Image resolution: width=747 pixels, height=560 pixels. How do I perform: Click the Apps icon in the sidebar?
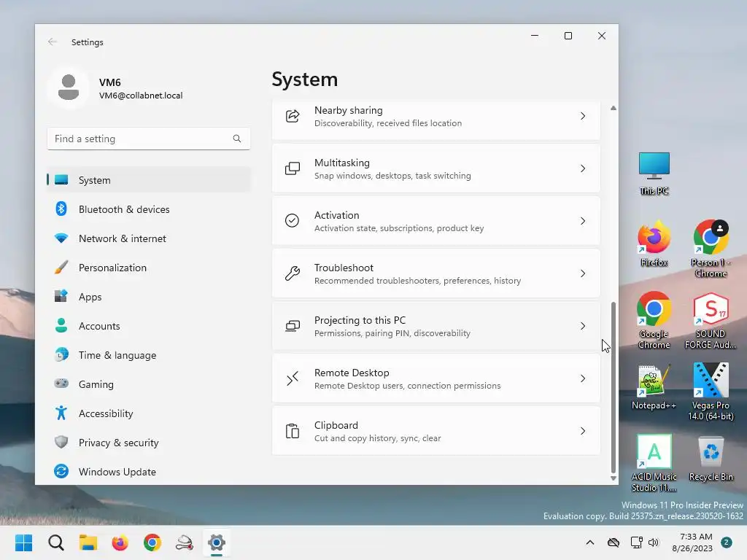[61, 296]
